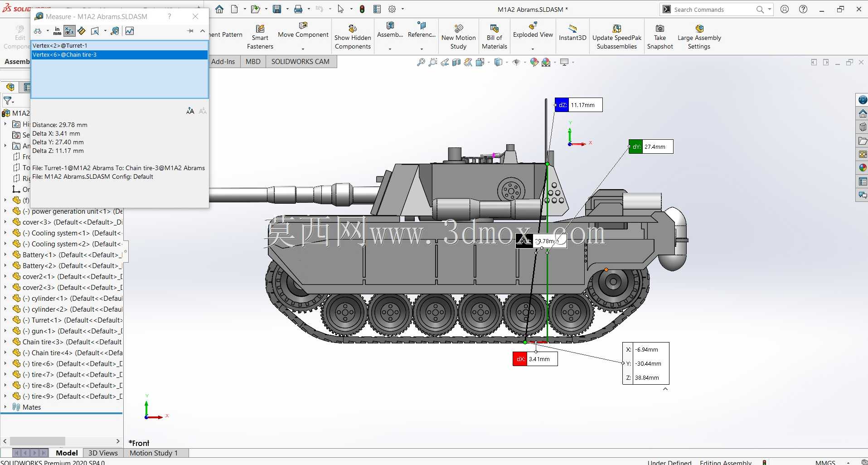Viewport: 868px width, 465px height.
Task: Click the Print icon
Action: click(x=298, y=9)
